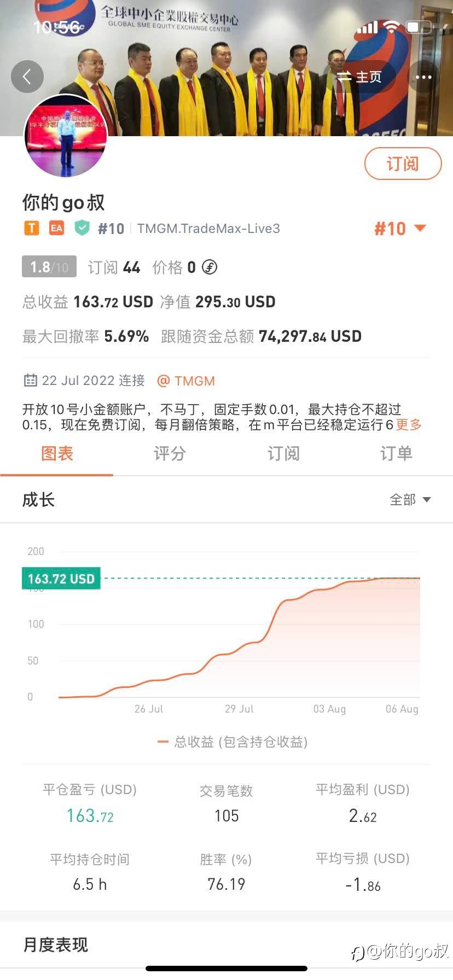Tap the calendar icon near connection date
The width and height of the screenshot is (453, 980).
(x=31, y=381)
